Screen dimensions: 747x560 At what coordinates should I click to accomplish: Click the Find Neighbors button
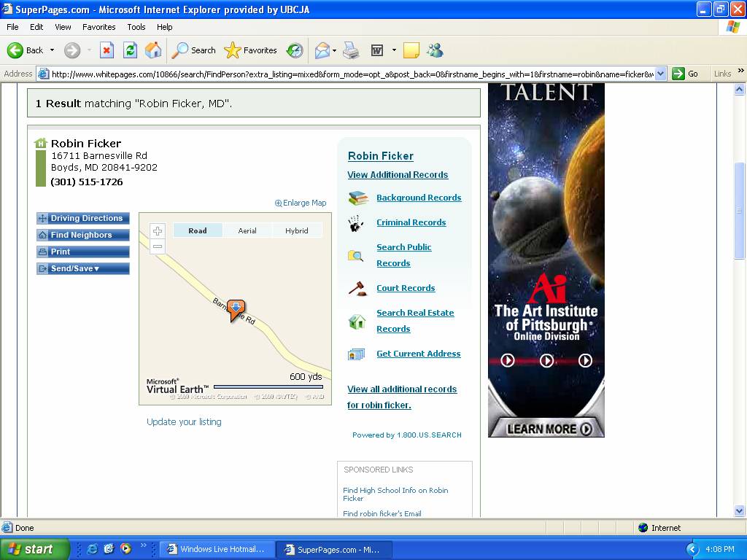[x=83, y=235]
